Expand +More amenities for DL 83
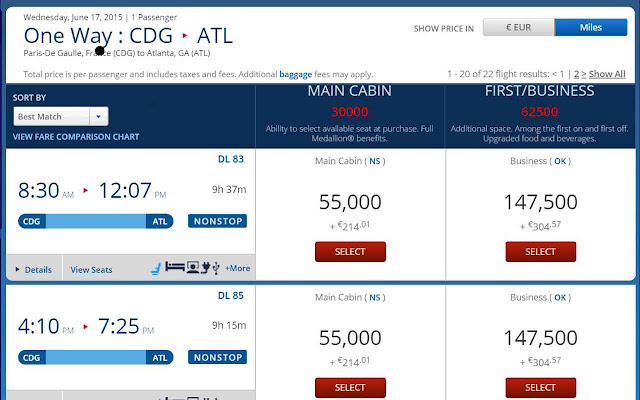640x400 pixels. (x=238, y=268)
